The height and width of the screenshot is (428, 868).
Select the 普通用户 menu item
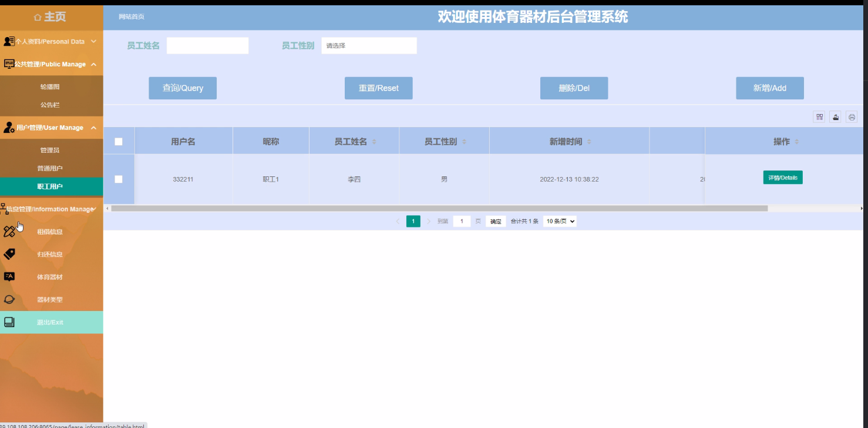[50, 169]
